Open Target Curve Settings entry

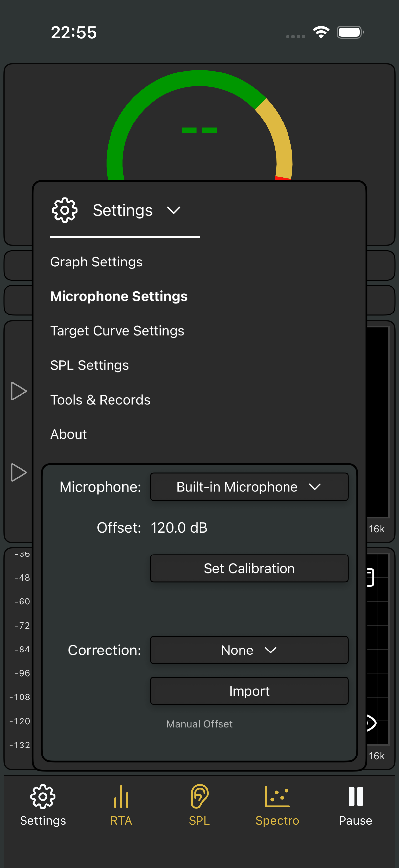coord(117,331)
